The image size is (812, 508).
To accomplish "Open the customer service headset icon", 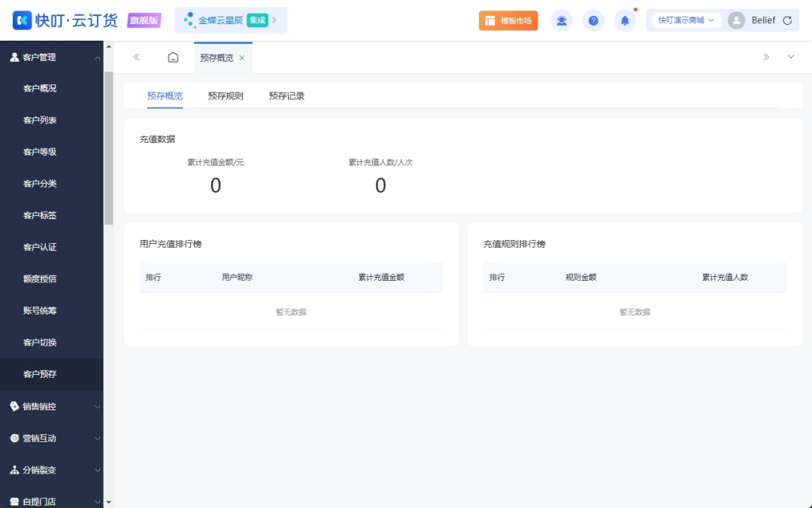I will (562, 20).
